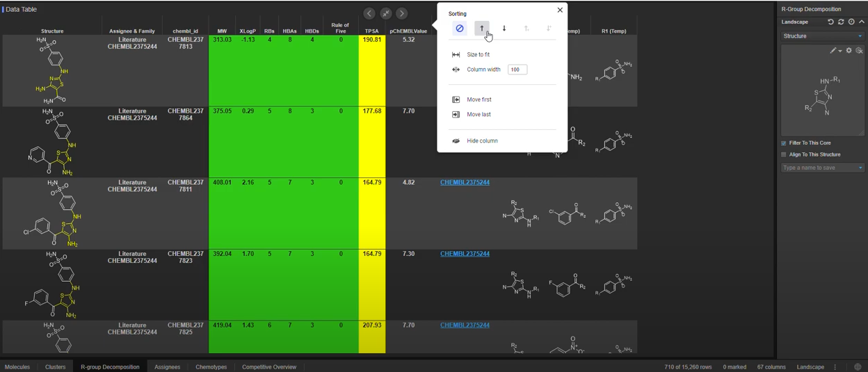Select the structure in row CHEMBL2377811
868x372 pixels.
[53, 213]
